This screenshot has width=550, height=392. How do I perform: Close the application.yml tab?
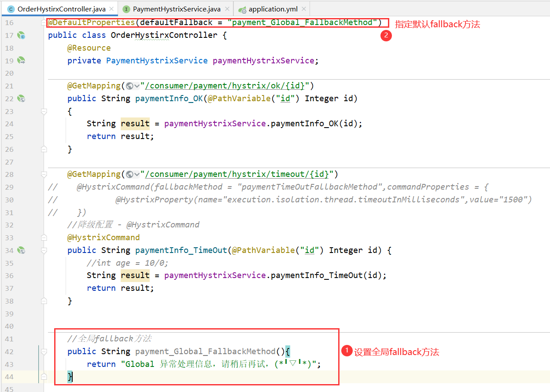tap(304, 9)
